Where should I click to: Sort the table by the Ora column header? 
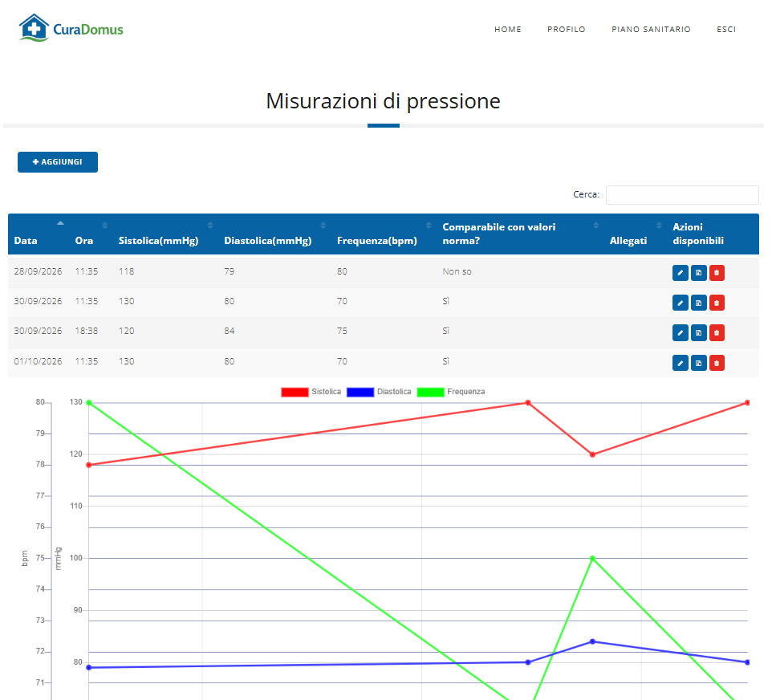[91, 234]
